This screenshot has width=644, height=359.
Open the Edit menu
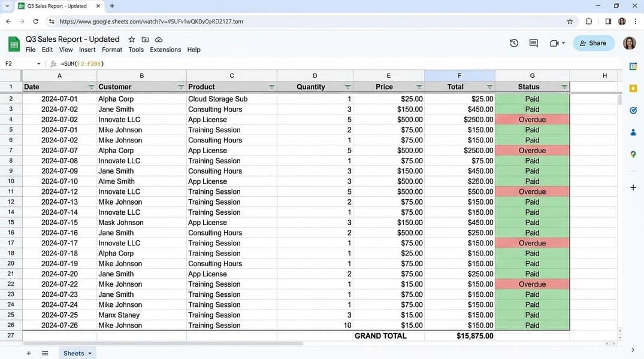(47, 50)
